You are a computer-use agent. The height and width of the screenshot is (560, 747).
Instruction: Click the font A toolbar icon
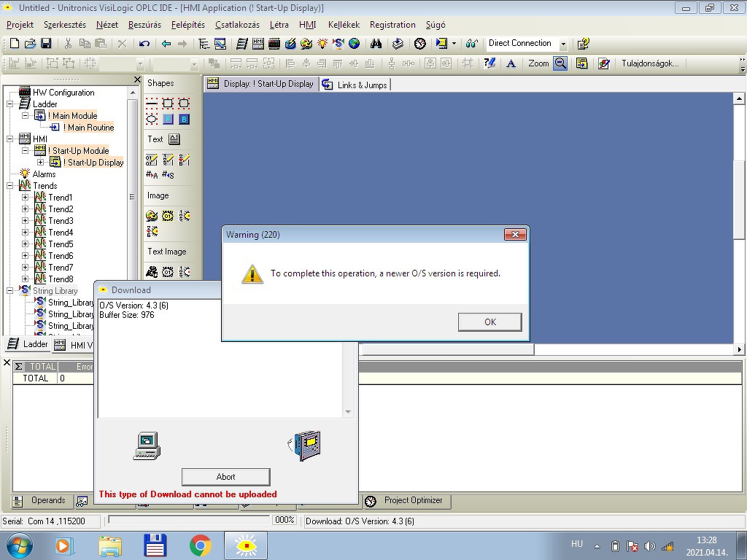(511, 63)
